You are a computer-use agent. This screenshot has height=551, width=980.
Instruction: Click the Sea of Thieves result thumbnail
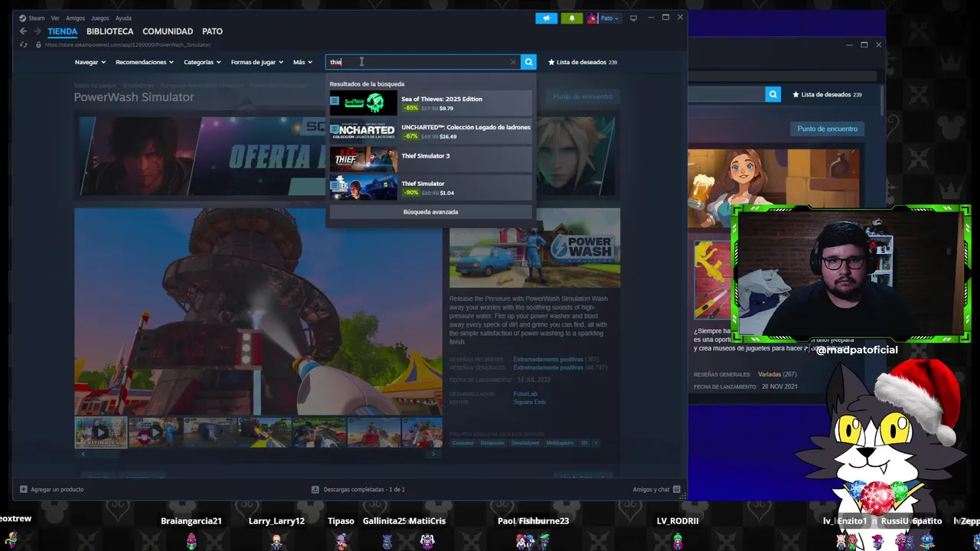[x=364, y=103]
